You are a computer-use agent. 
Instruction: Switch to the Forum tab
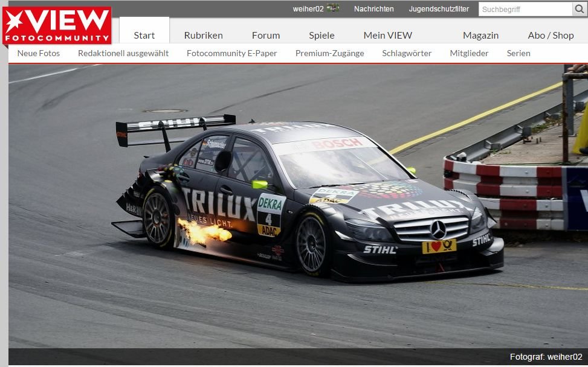coord(266,35)
